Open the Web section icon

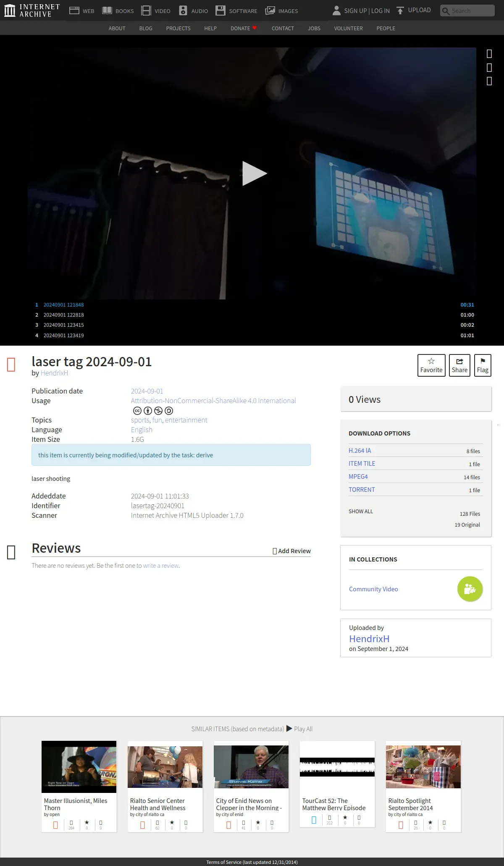point(74,10)
